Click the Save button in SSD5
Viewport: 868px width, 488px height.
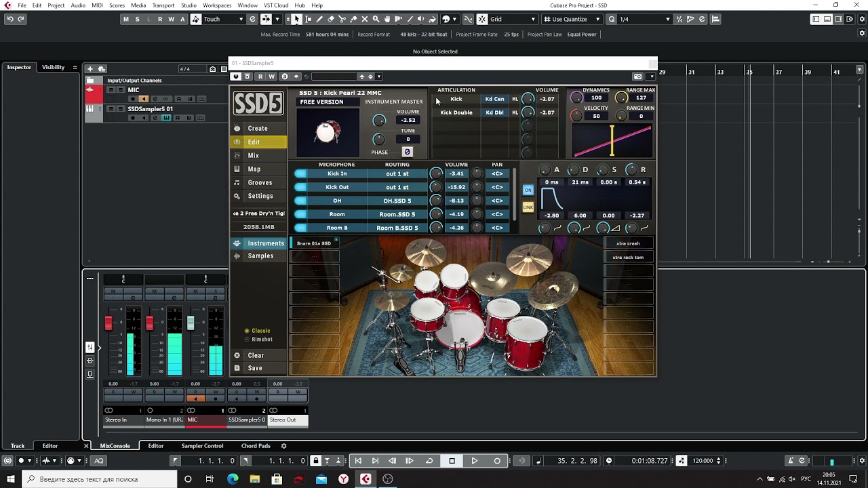coord(255,368)
